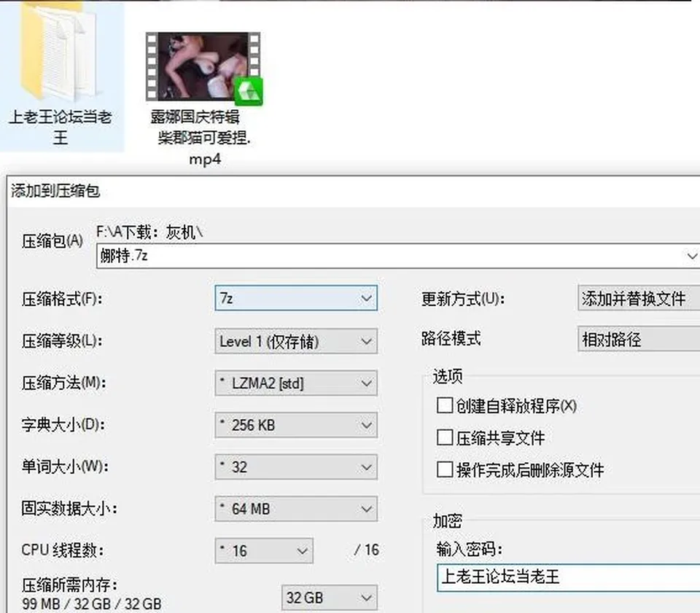This screenshot has height=613, width=700.
Task: Click the 输入密码 password field
Action: (568, 577)
